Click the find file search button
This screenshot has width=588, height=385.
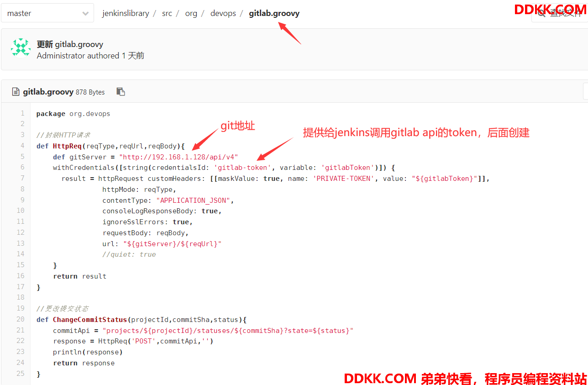click(x=560, y=13)
